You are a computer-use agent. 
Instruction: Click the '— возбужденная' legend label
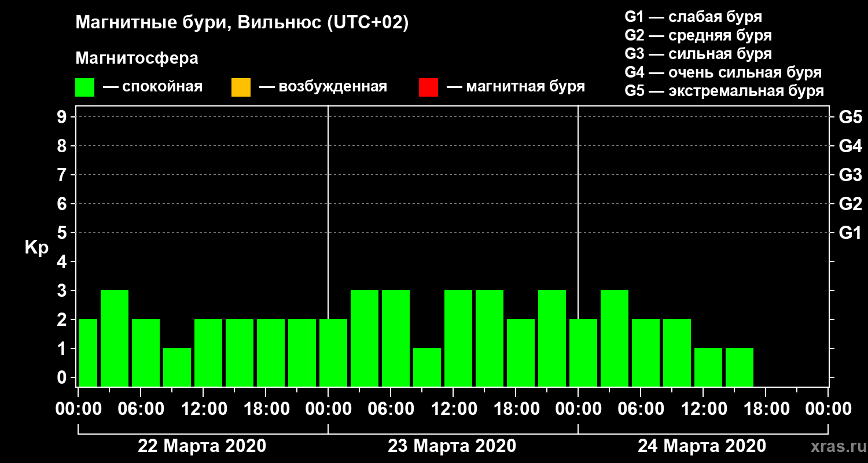click(323, 87)
